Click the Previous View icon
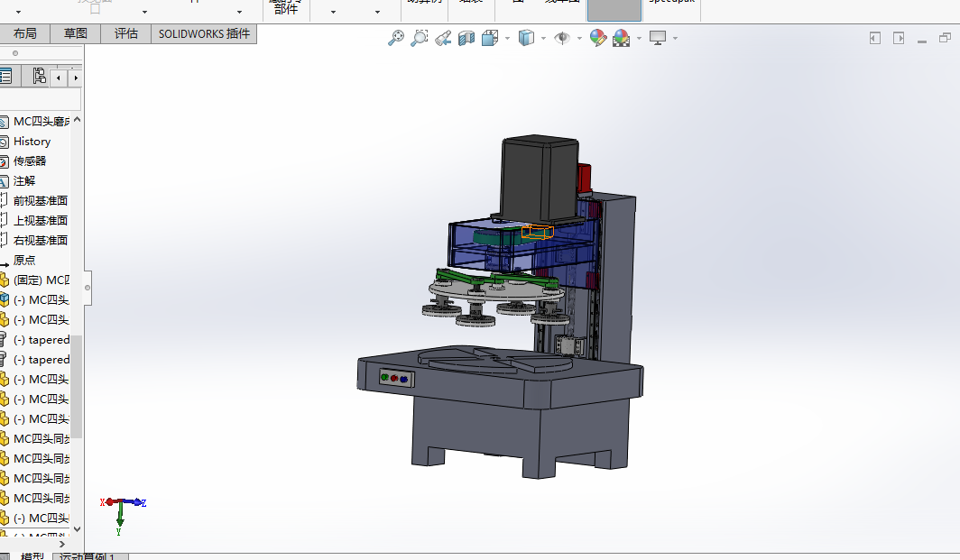This screenshot has width=960, height=560. 443,38
